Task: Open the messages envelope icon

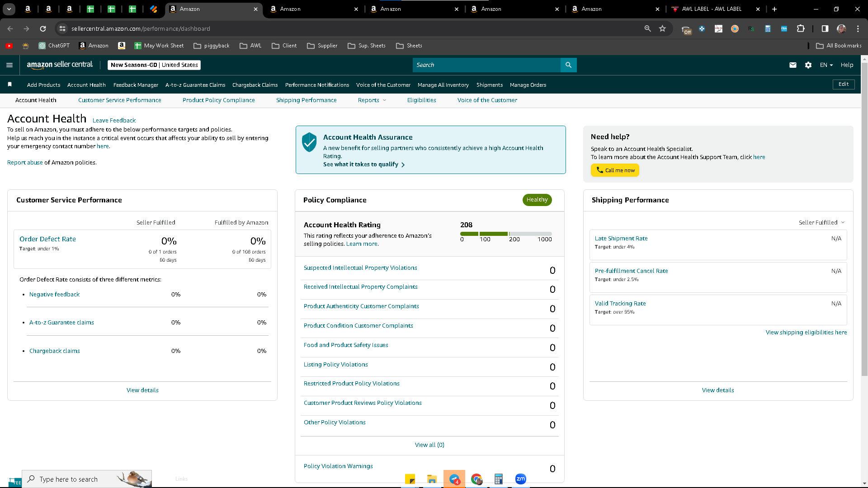Action: pyautogui.click(x=793, y=65)
